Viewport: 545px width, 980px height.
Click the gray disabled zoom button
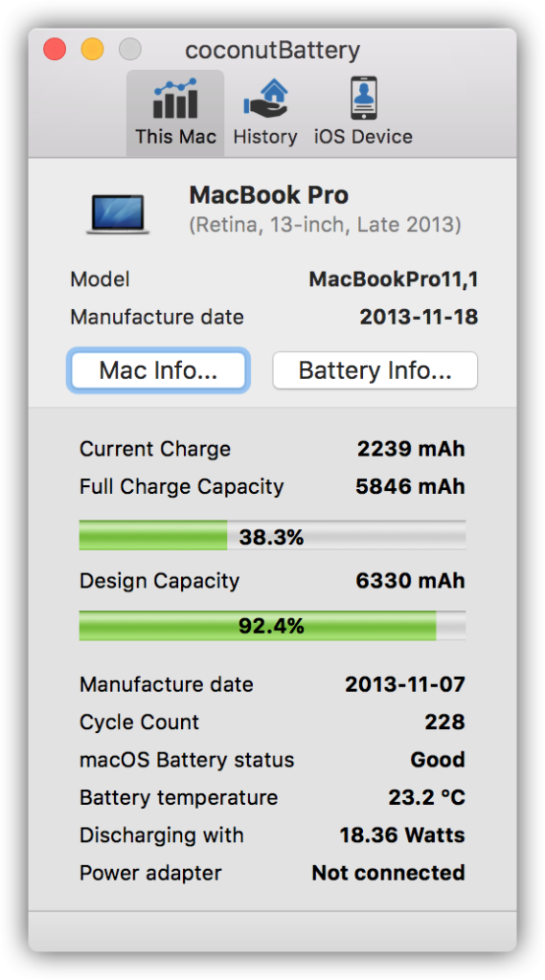coord(130,50)
